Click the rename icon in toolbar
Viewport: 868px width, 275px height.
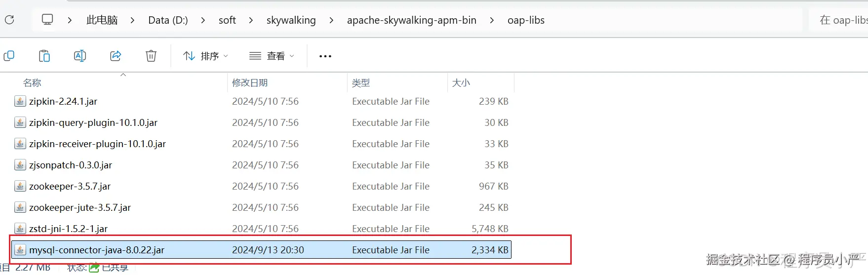pyautogui.click(x=80, y=56)
